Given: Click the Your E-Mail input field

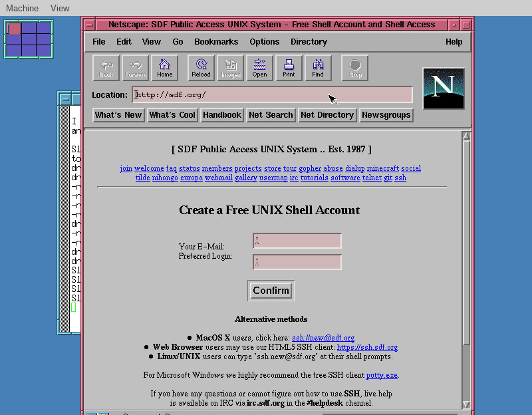Looking at the screenshot, I should (x=297, y=241).
